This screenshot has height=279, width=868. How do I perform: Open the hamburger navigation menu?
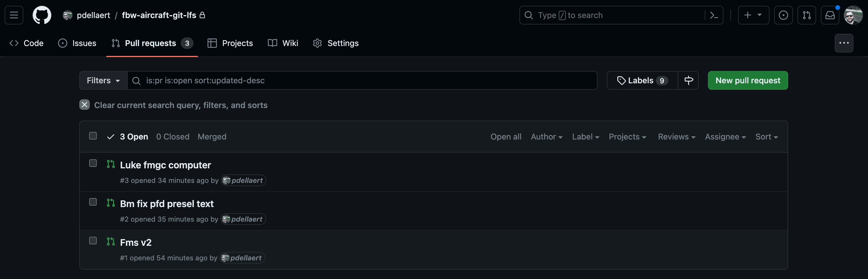pos(14,15)
